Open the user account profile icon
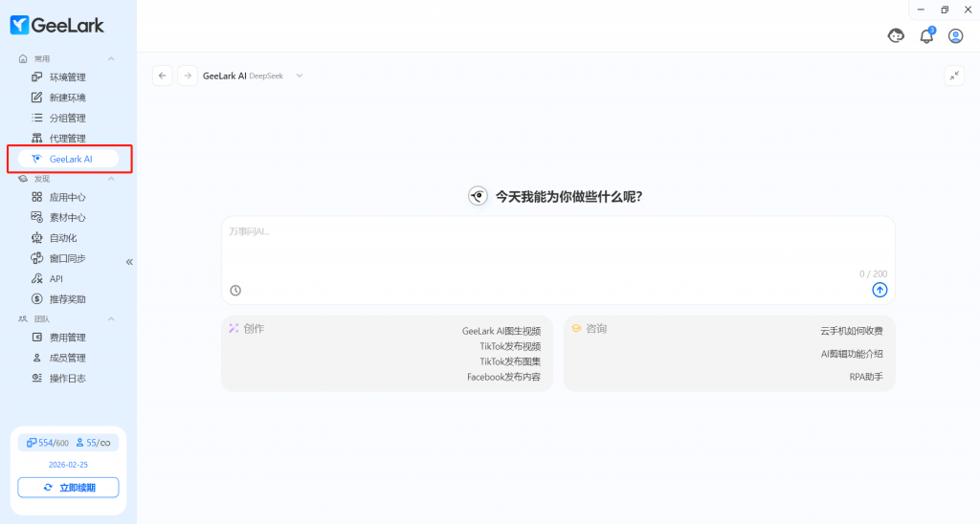This screenshot has width=980, height=524. point(955,36)
